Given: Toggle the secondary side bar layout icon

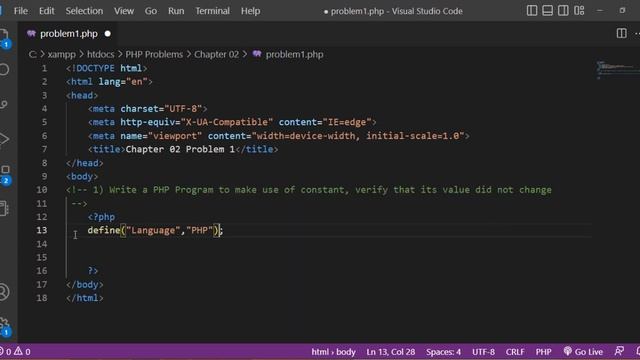Looking at the screenshot, I should coord(563,11).
